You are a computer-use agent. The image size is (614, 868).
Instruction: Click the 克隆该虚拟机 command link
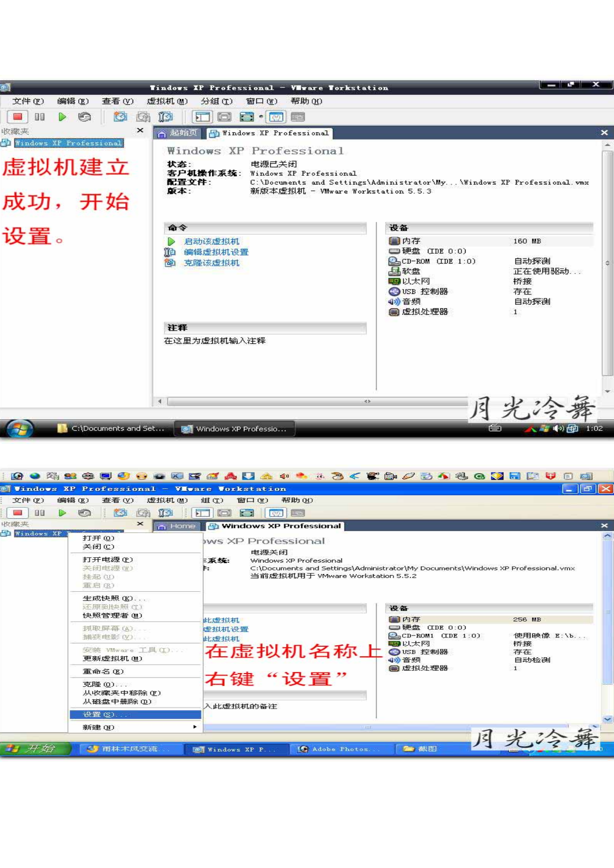pos(211,263)
